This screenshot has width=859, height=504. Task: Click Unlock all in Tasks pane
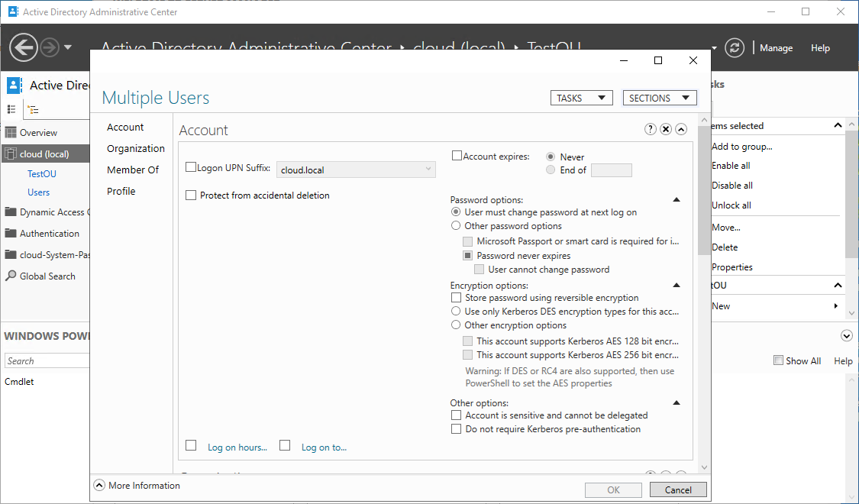[x=731, y=205]
